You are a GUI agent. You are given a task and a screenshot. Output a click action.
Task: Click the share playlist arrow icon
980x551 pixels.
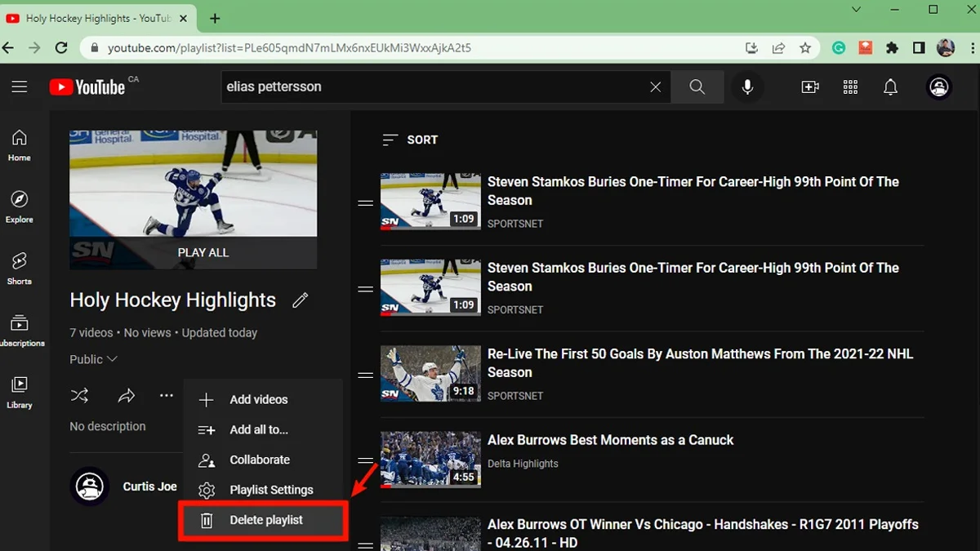click(x=126, y=396)
